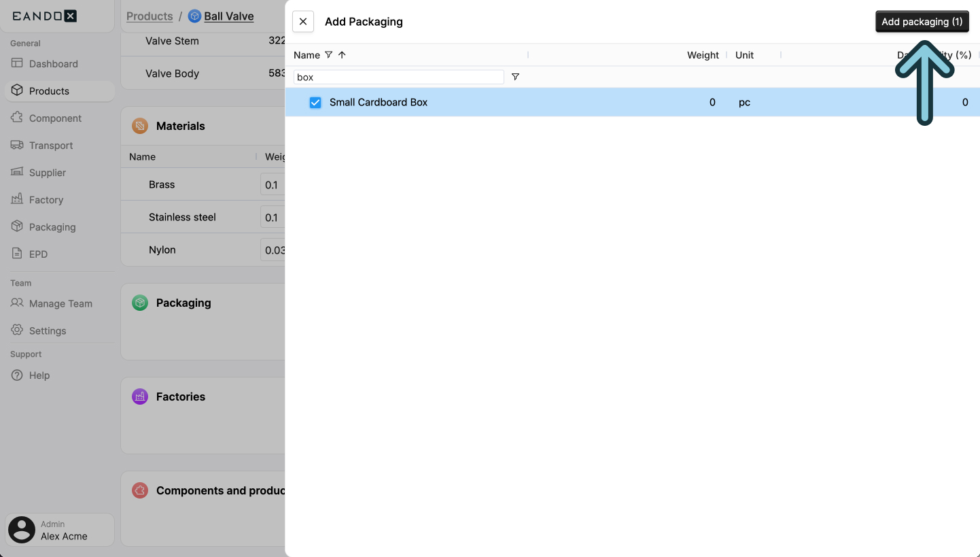The width and height of the screenshot is (980, 557).
Task: Sort by the Weight column header
Action: pos(702,55)
